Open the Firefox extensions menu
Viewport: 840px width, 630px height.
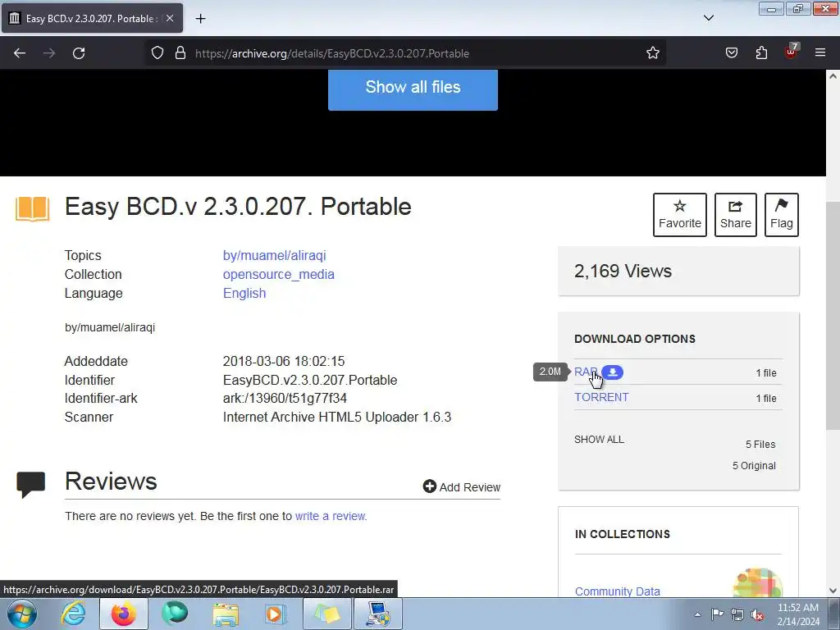(x=761, y=53)
